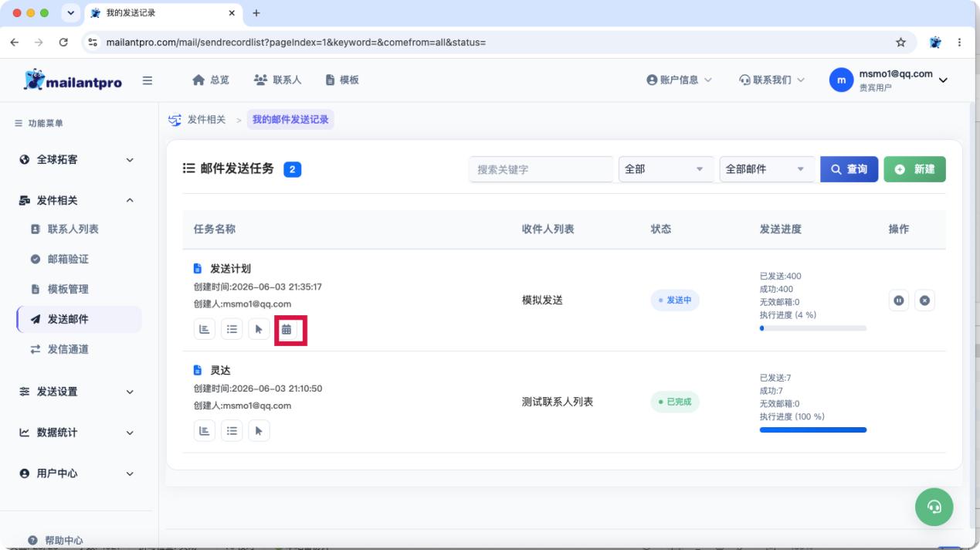This screenshot has height=550, width=980.
Task: Open the tab search dropdown arrow
Action: (72, 13)
